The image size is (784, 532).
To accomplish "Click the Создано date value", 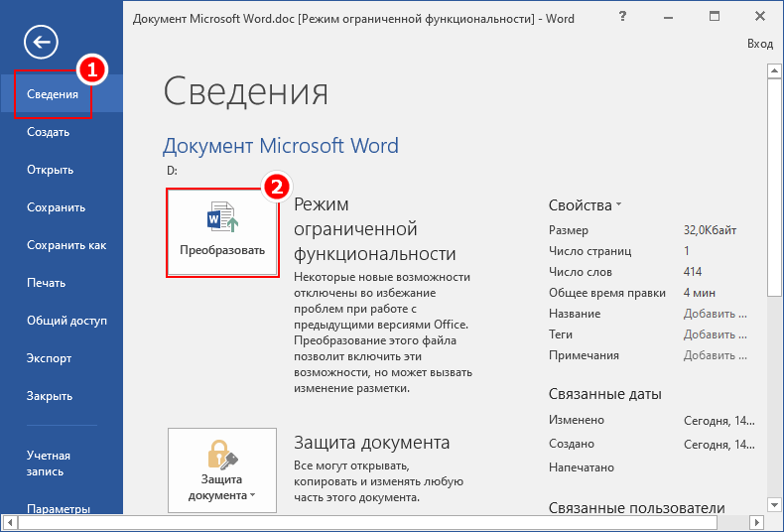I will [719, 445].
